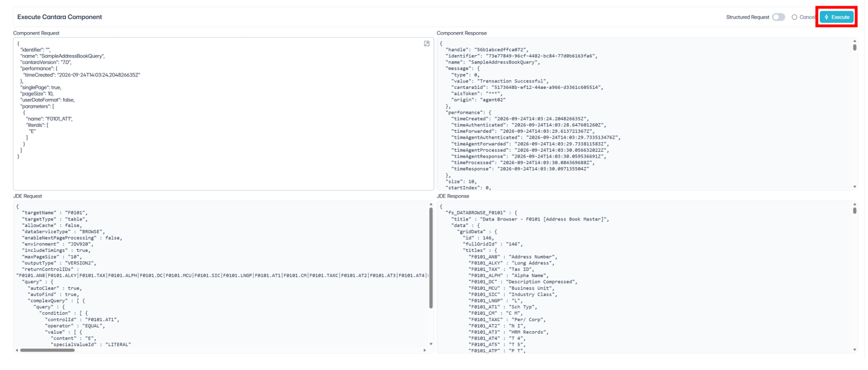Viewport: 868px width, 370px height.
Task: Click the "fullGridId" : "146" line
Action: click(x=493, y=244)
